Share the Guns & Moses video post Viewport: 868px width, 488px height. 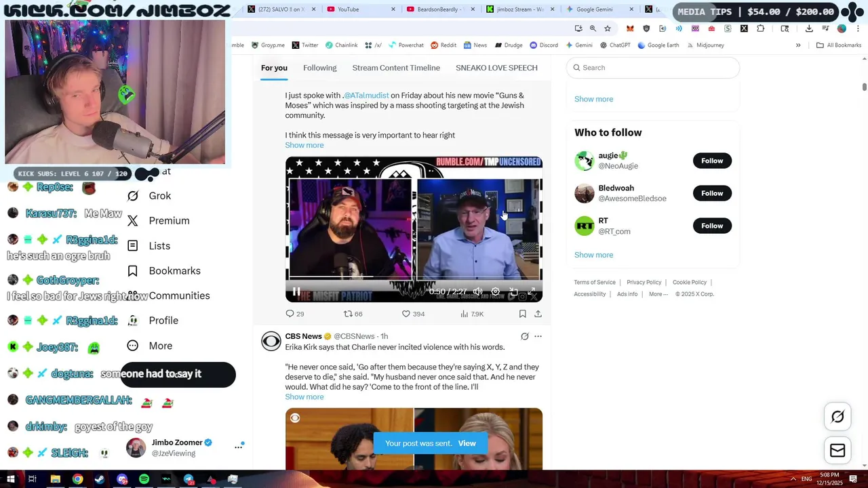click(x=538, y=314)
